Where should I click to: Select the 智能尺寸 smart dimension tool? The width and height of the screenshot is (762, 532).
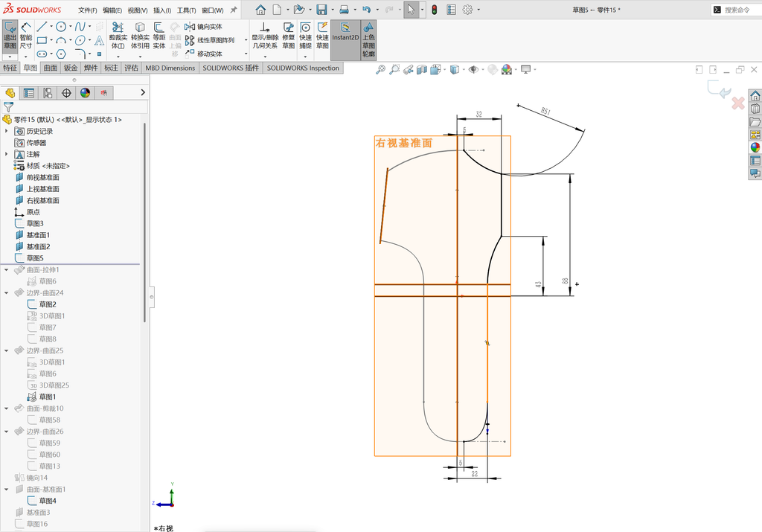click(x=26, y=36)
